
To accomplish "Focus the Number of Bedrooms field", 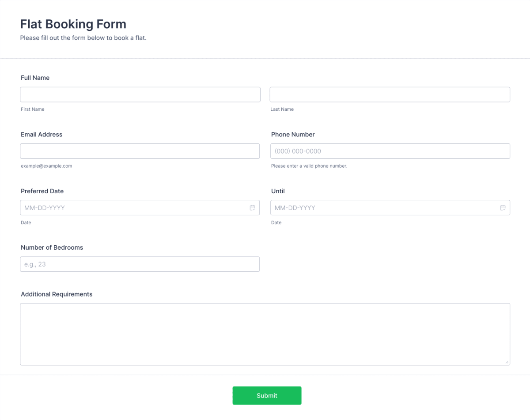I will point(140,264).
